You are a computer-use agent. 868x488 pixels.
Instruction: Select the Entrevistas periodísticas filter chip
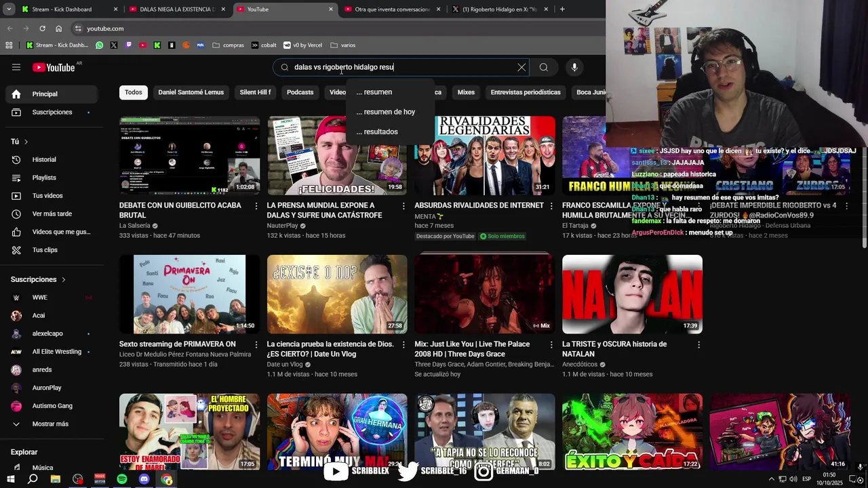pos(526,92)
